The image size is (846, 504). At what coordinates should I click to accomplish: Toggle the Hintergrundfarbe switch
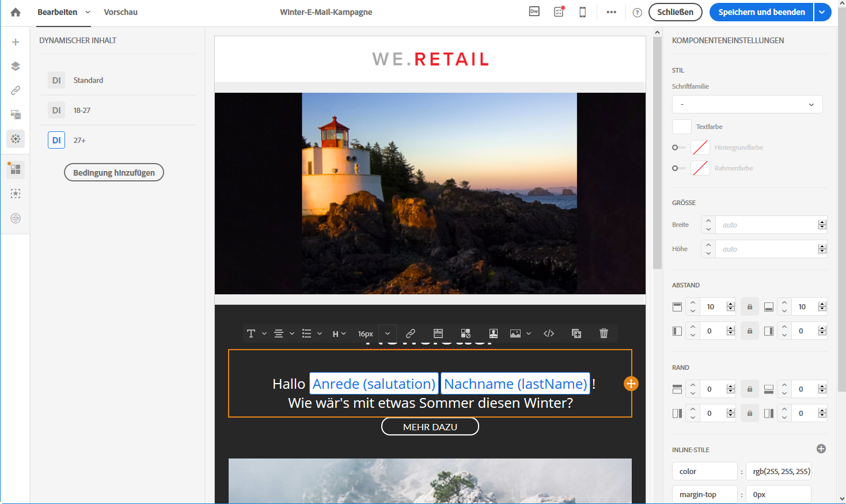[x=678, y=147]
